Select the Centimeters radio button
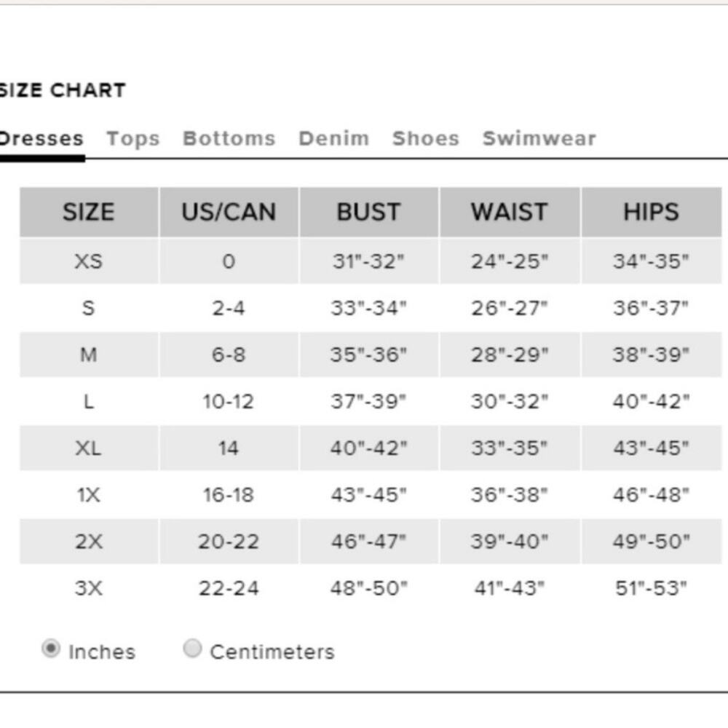 coord(192,649)
